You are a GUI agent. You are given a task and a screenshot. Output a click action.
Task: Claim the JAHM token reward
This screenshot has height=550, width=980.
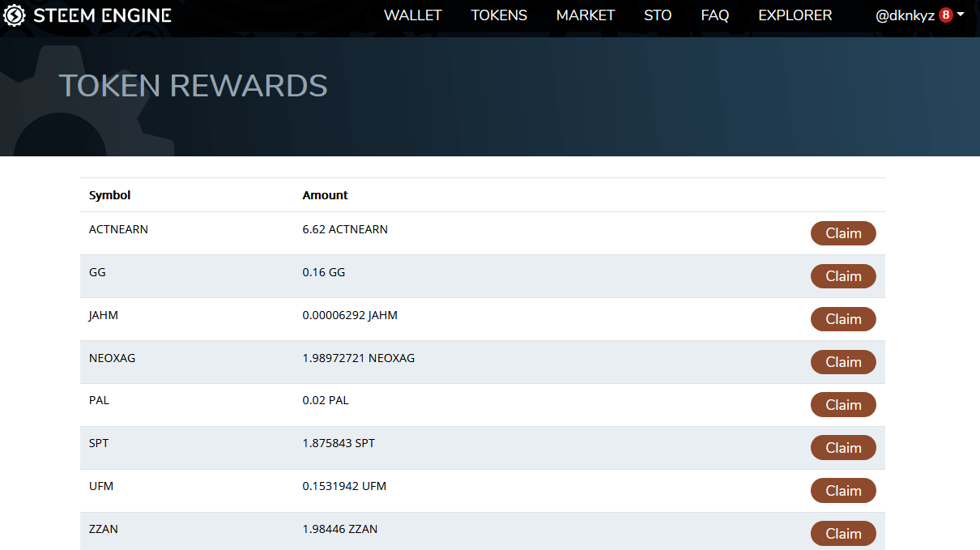[x=843, y=319]
